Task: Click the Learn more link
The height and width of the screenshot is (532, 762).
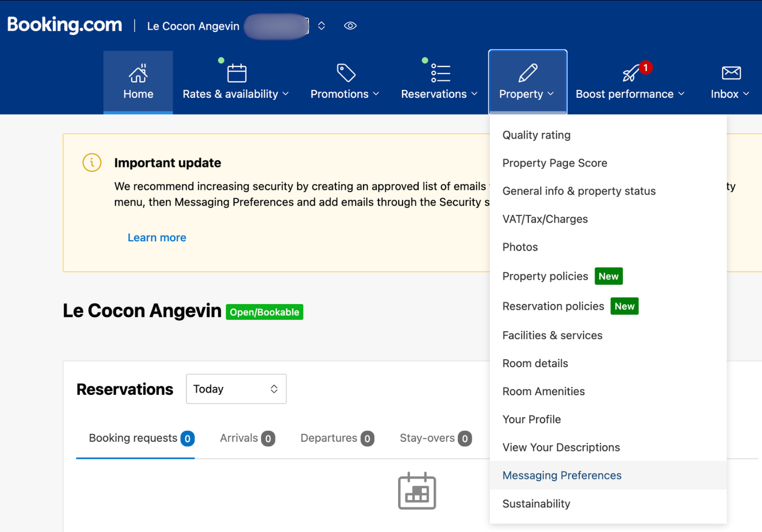Action: (157, 238)
